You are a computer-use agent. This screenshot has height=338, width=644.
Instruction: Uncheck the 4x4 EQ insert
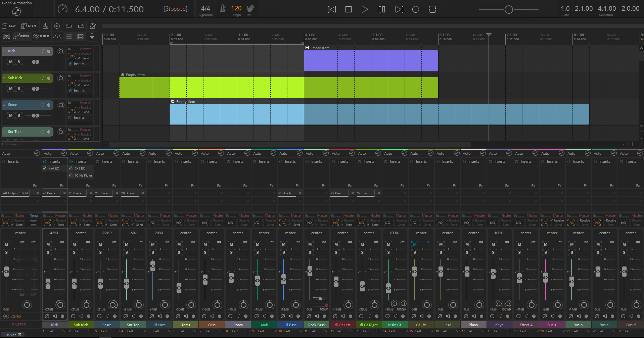tap(45, 168)
